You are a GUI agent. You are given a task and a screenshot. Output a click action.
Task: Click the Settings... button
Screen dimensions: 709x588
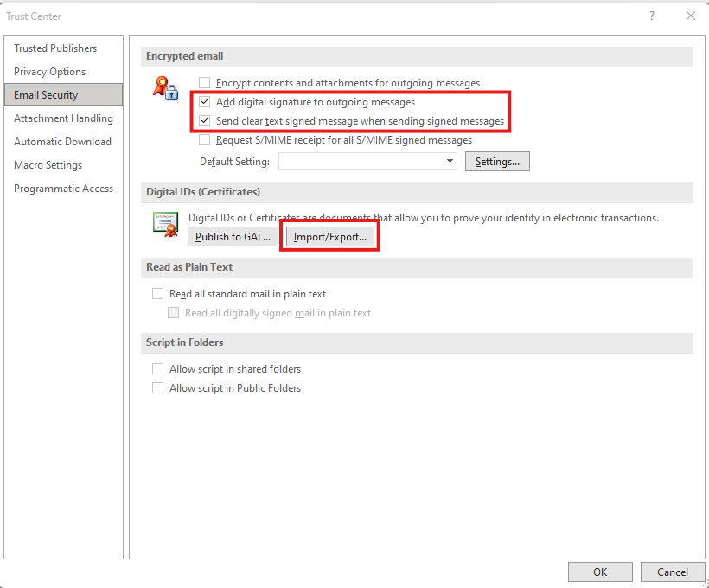pyautogui.click(x=497, y=162)
